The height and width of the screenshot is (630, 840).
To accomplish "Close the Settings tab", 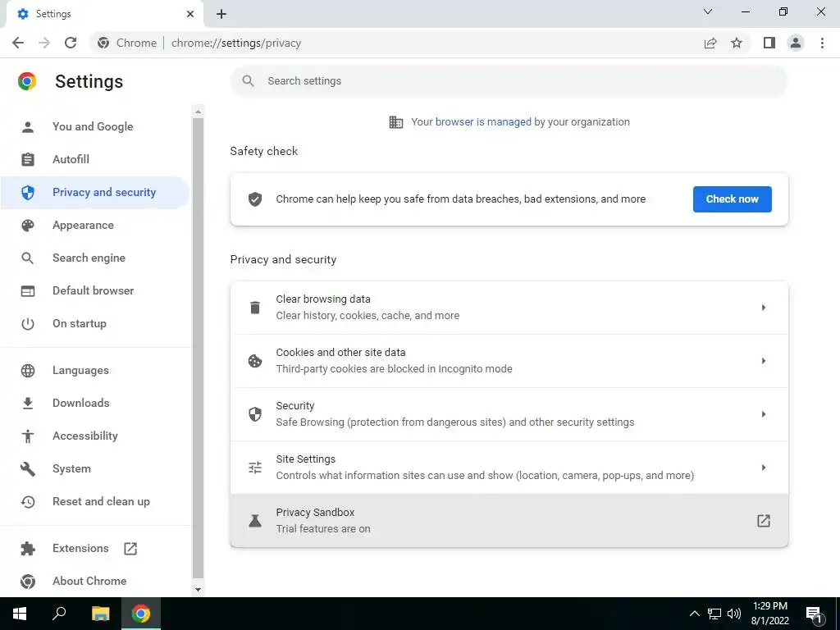I will (x=190, y=14).
